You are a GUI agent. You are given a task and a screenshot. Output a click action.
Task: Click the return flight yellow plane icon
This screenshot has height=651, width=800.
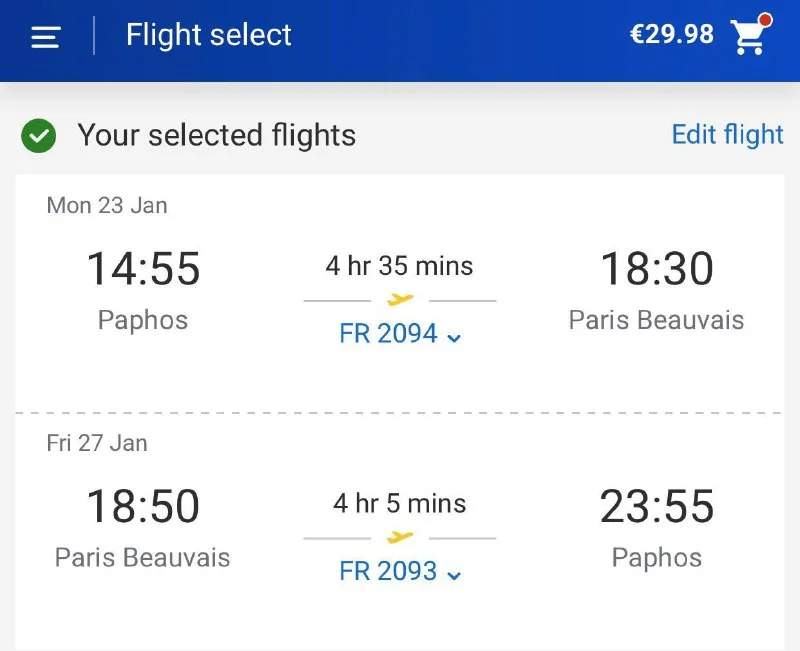400,537
